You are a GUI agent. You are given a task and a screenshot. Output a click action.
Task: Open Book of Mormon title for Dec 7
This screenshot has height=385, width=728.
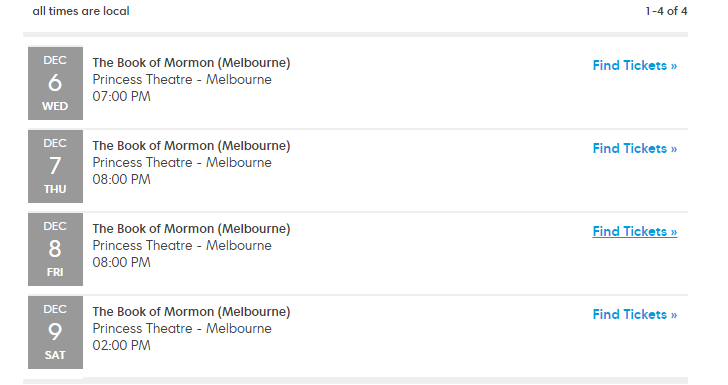pos(191,146)
